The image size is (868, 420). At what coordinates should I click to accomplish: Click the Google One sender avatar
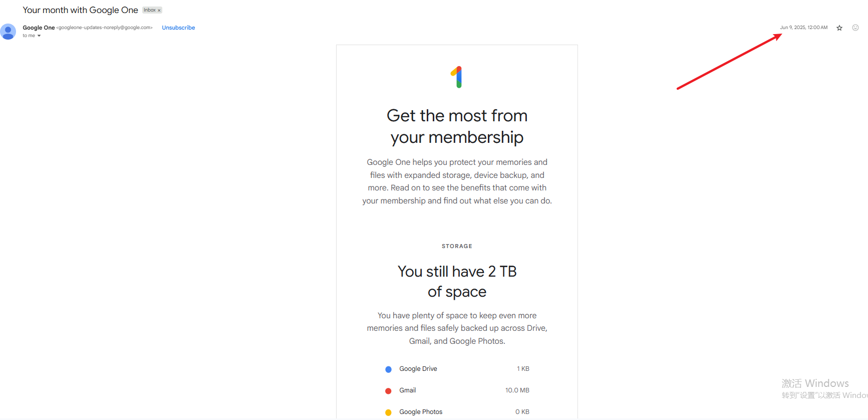[x=8, y=32]
